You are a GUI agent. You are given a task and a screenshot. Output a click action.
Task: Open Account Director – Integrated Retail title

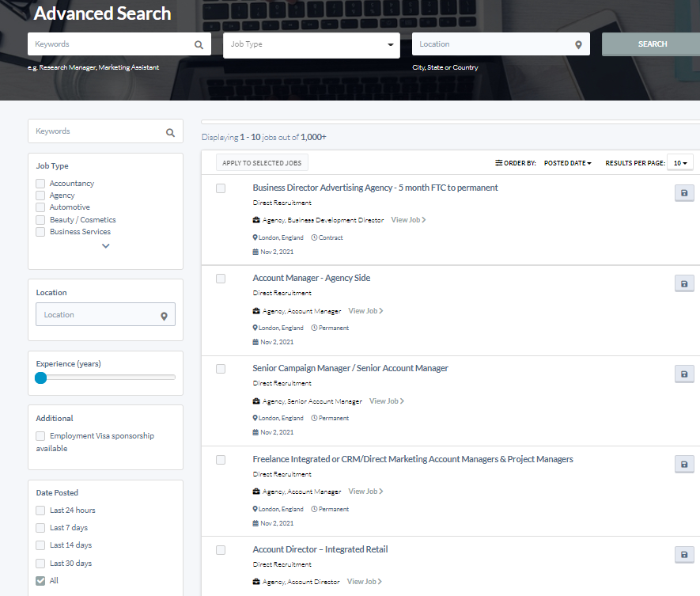320,549
